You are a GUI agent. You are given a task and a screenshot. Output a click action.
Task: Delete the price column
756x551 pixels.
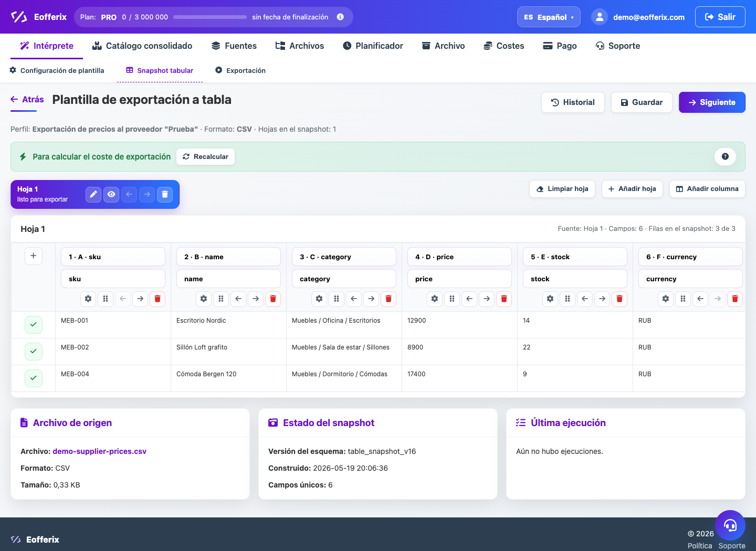pos(504,299)
